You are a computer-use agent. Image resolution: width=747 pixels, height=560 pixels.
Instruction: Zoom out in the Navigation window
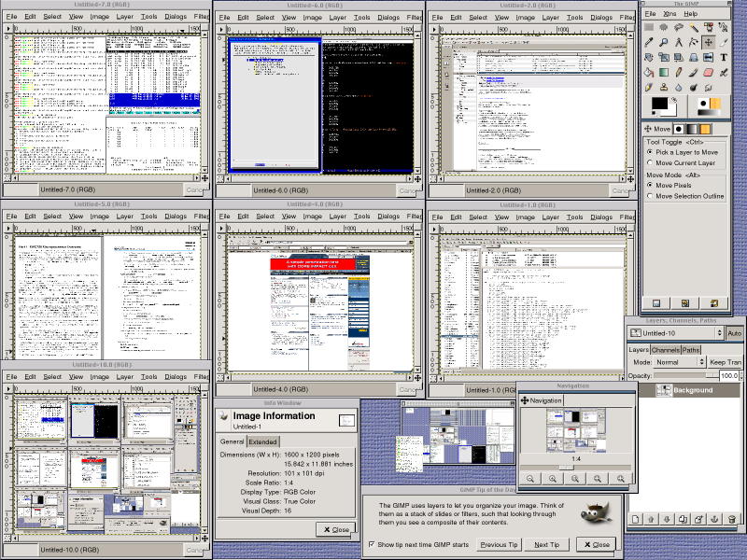(530, 478)
